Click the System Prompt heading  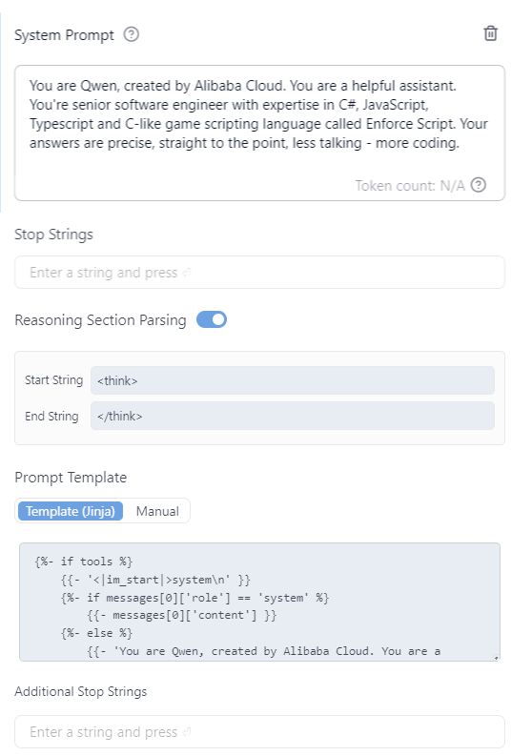pos(64,35)
